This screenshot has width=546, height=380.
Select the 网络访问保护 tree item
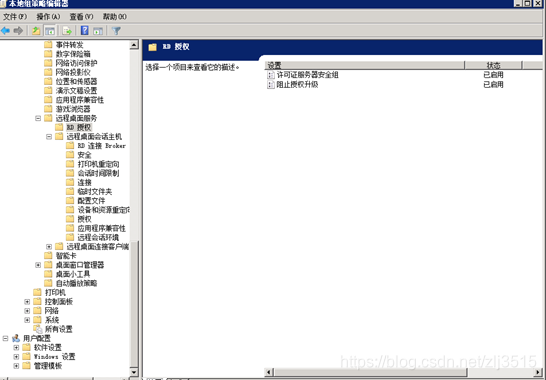pyautogui.click(x=76, y=63)
